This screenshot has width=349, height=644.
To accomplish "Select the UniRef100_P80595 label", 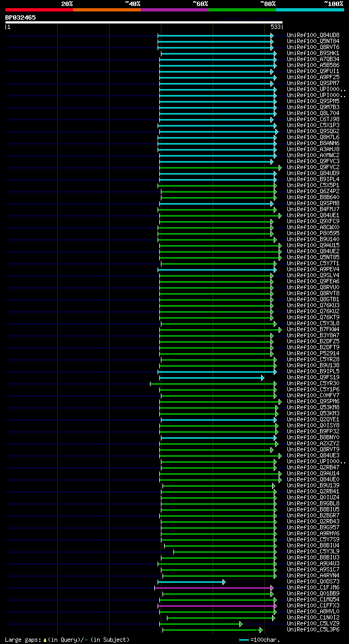I will pyautogui.click(x=313, y=233).
